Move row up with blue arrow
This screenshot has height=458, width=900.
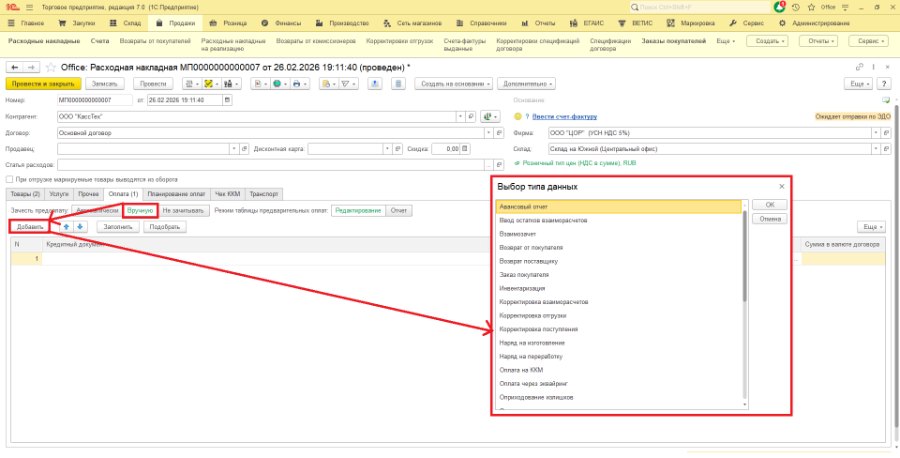(66, 227)
